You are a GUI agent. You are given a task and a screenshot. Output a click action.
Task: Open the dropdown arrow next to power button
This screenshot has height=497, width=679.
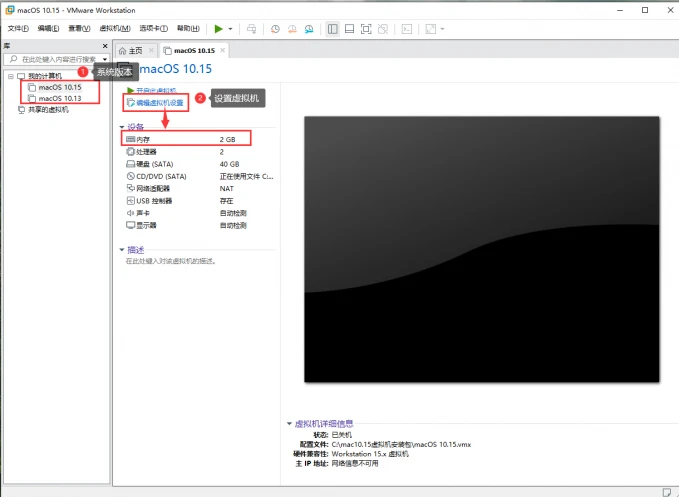(x=230, y=29)
